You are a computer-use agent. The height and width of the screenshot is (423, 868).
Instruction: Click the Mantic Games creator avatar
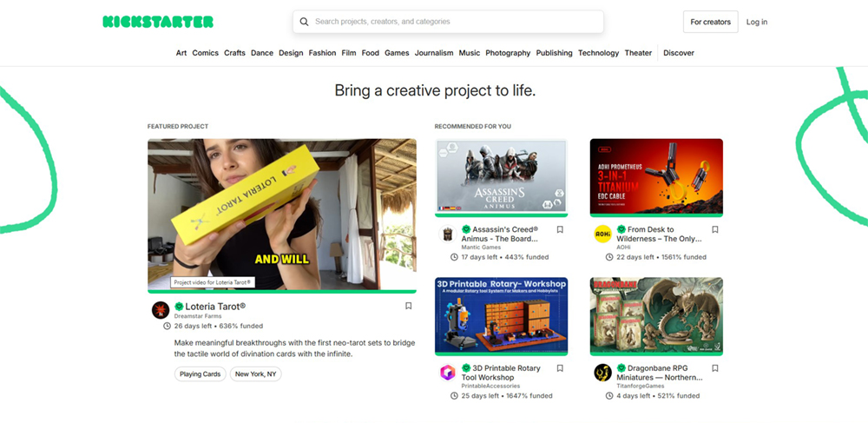[447, 234]
